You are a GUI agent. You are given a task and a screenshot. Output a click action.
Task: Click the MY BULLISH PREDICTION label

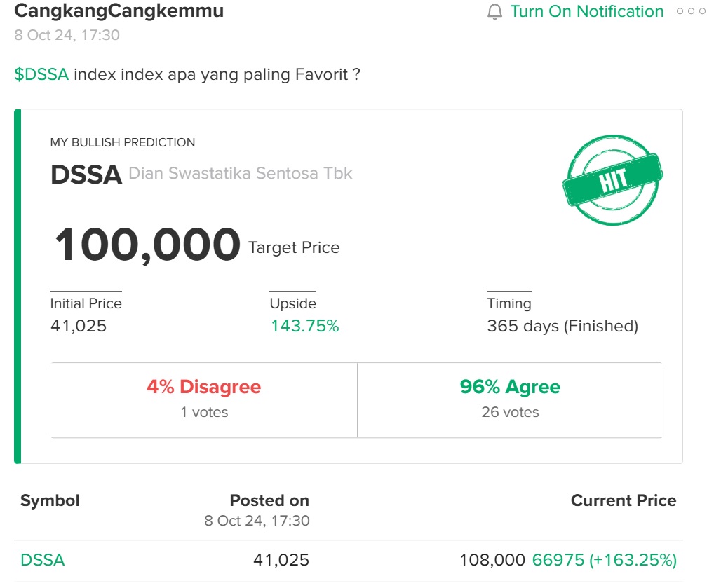123,142
